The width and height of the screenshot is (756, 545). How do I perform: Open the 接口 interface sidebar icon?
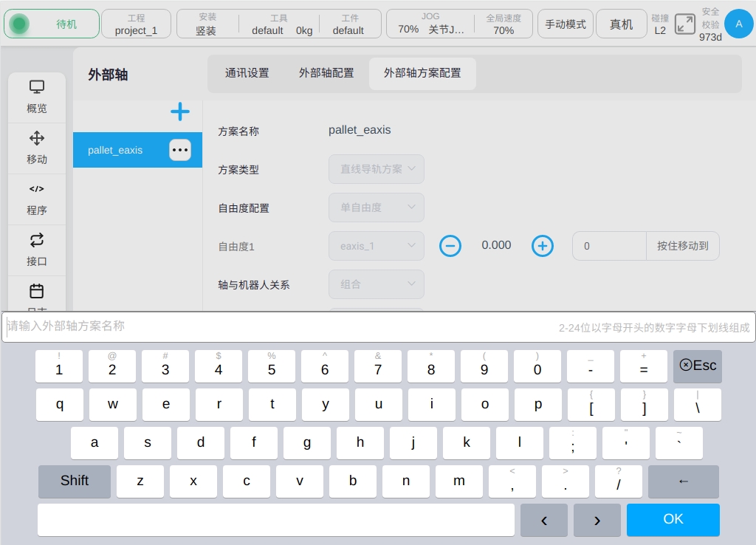coord(37,250)
